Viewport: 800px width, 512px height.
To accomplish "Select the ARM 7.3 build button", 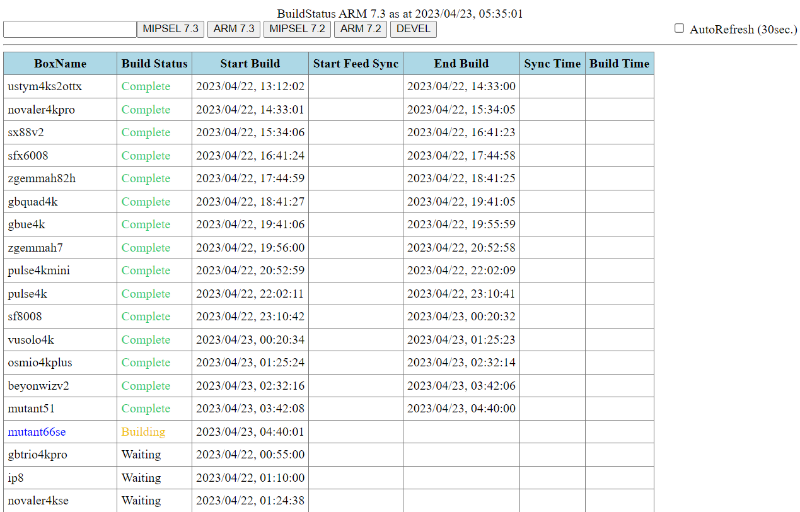I will pyautogui.click(x=234, y=29).
